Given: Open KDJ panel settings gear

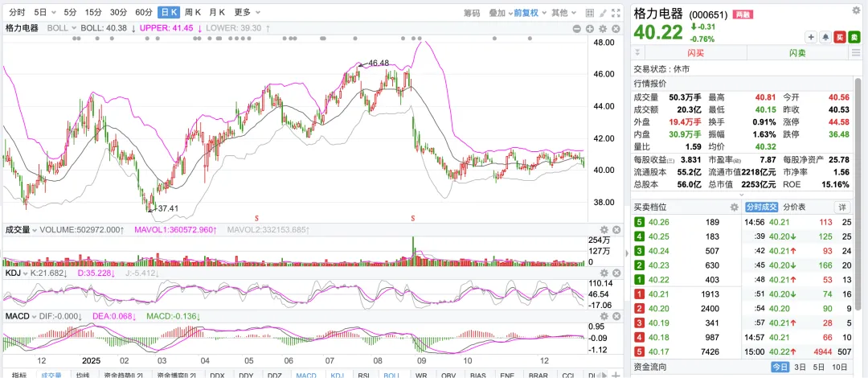Looking at the screenshot, I should [604, 273].
